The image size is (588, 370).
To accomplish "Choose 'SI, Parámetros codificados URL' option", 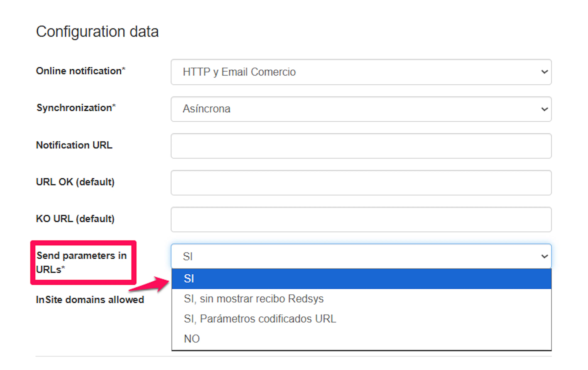I will [361, 319].
